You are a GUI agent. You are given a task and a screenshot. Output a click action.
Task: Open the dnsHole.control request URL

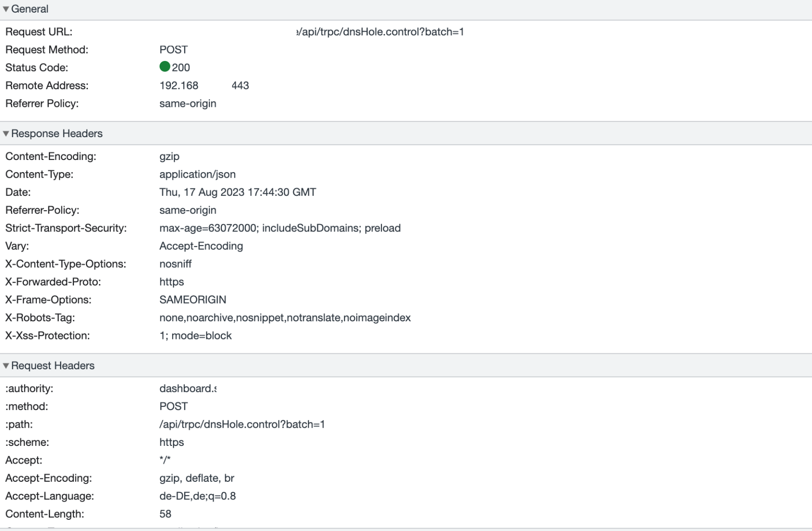(x=380, y=32)
